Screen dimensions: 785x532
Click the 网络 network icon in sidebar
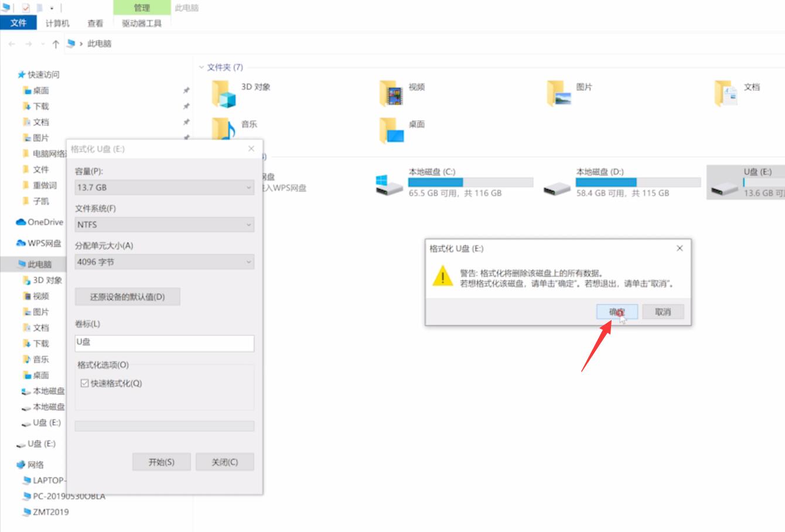[21, 465]
